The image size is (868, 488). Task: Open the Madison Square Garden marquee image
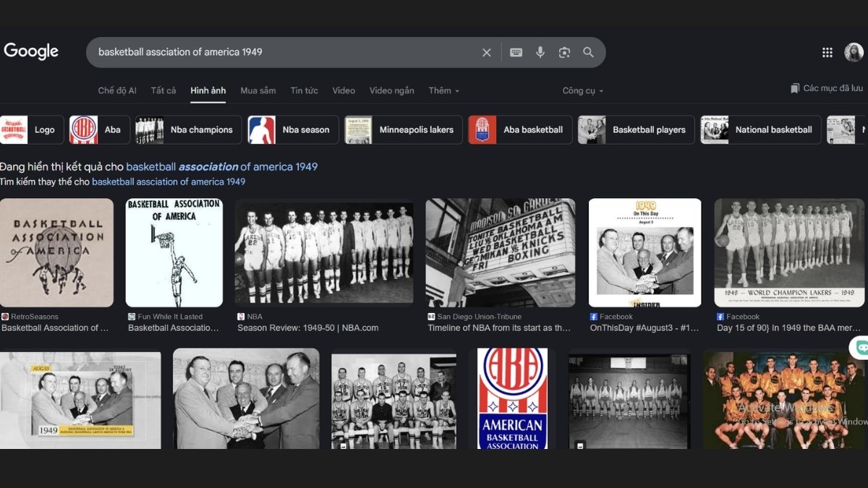500,253
